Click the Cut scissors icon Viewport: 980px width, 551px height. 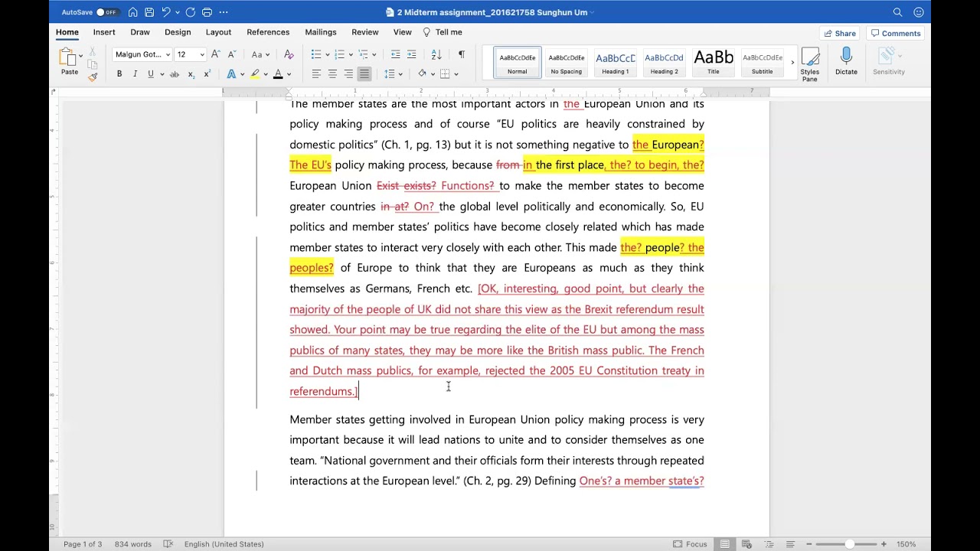[93, 51]
